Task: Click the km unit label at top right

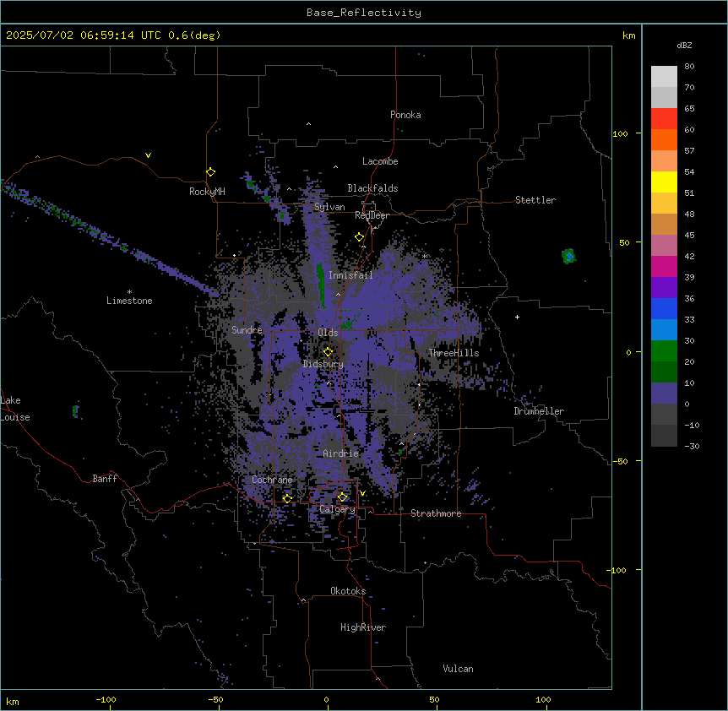Action: (629, 35)
